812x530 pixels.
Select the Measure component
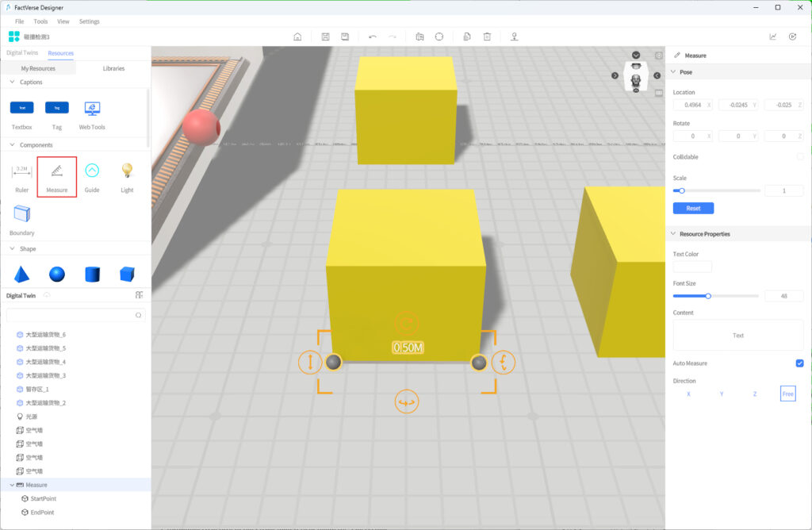tap(57, 177)
